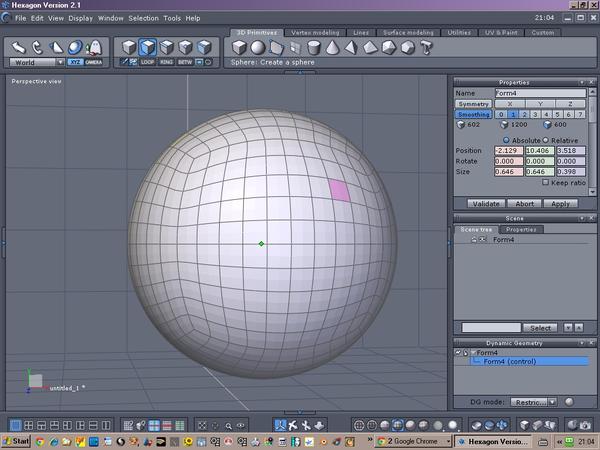Screen dimensions: 600x450
Task: Click the pink selected face on sphere
Action: [339, 190]
